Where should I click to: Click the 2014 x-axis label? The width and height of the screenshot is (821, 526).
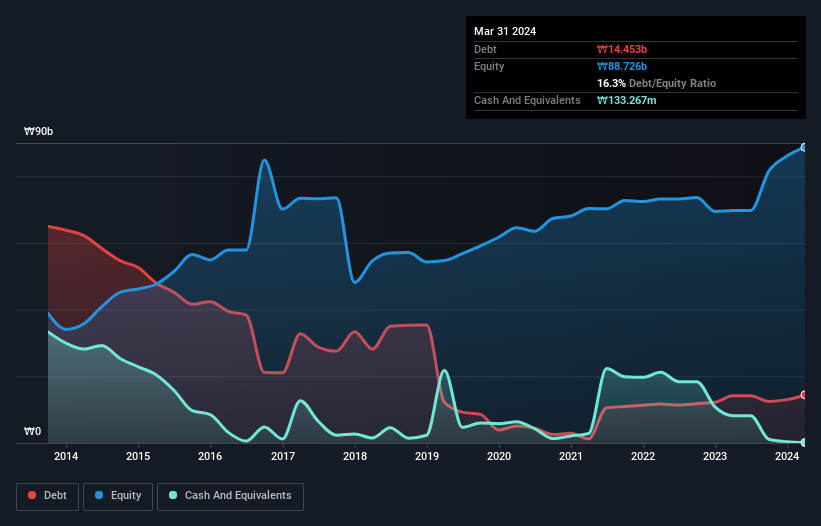coord(66,456)
